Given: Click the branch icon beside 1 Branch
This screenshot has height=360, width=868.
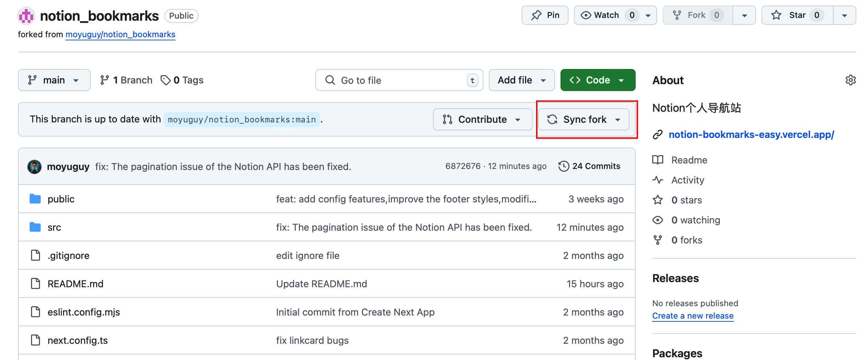Looking at the screenshot, I should click(104, 80).
